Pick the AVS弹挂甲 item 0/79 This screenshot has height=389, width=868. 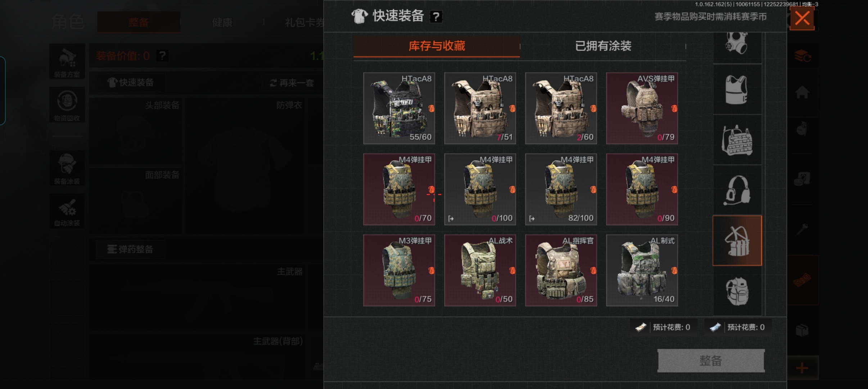tap(642, 108)
